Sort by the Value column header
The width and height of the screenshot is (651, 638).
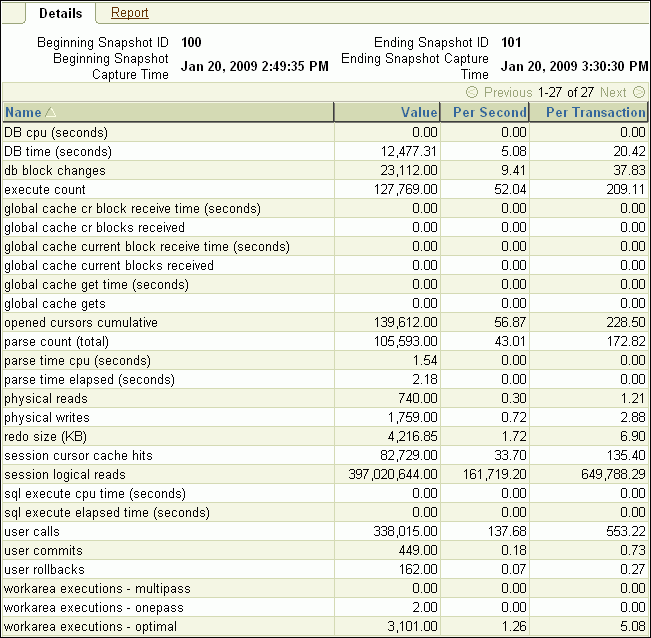pos(418,113)
